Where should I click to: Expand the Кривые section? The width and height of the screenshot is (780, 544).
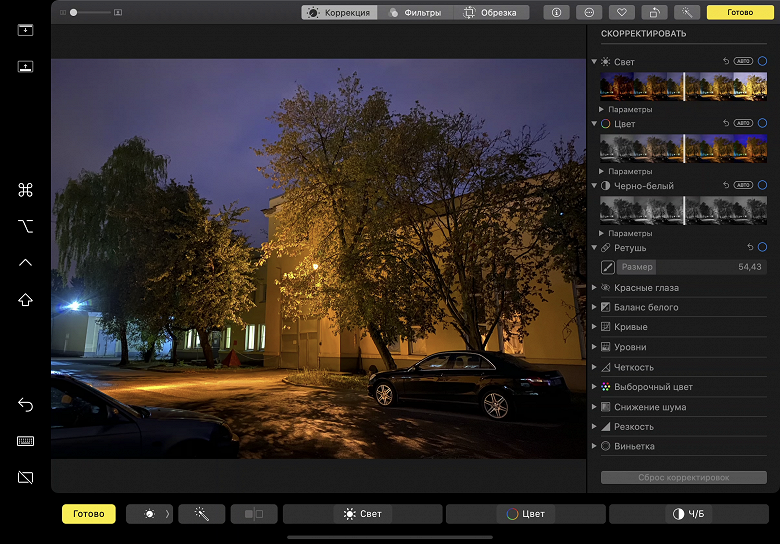click(x=594, y=327)
